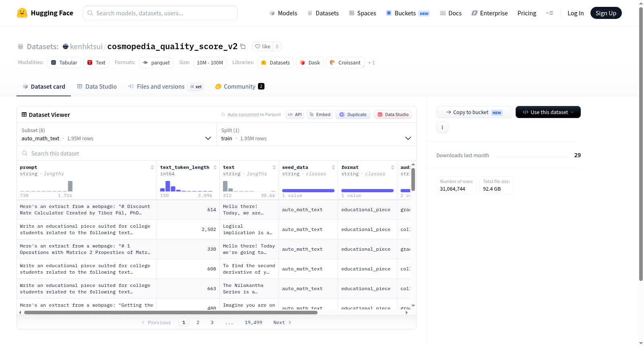
Task: Sort by seed_data column arrows
Action: click(x=333, y=167)
